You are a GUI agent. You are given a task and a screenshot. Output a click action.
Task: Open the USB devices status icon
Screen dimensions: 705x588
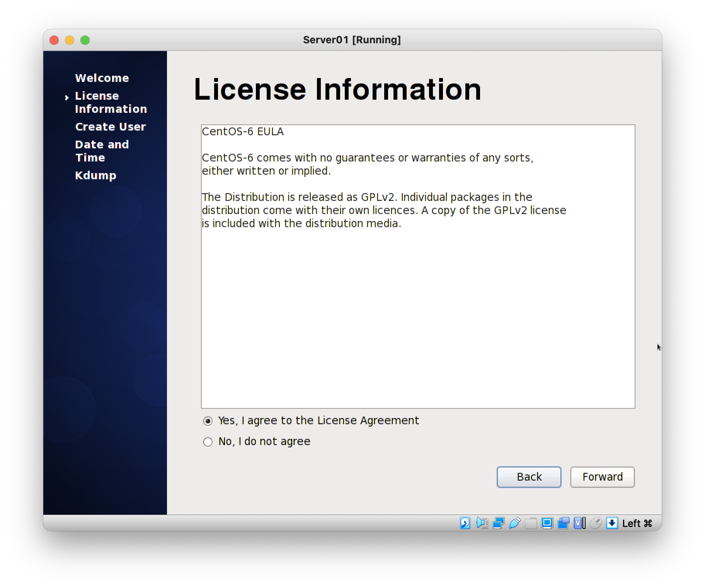pos(514,523)
